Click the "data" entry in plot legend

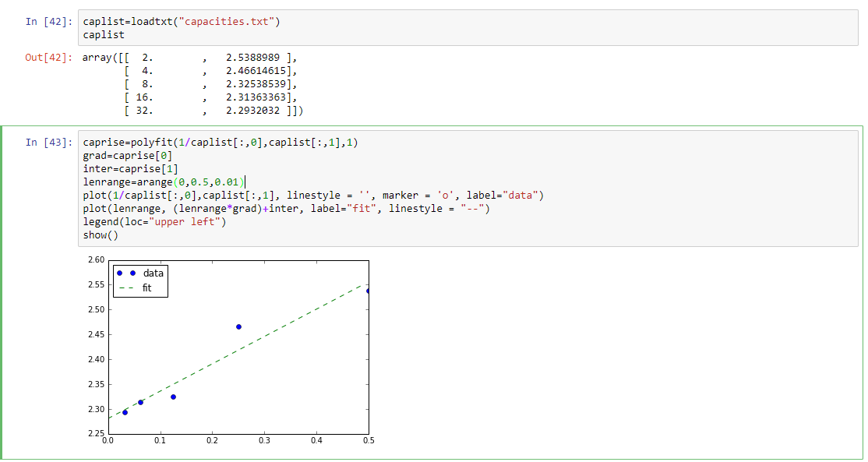point(153,273)
